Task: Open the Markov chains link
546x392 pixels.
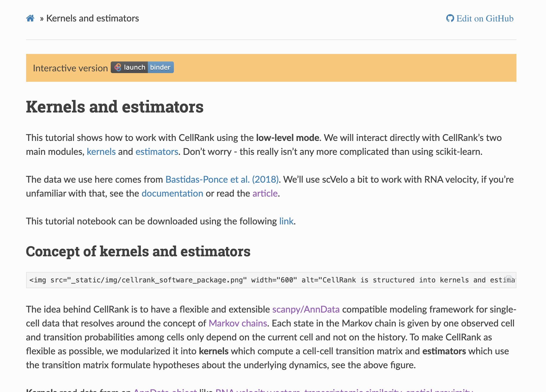Action: point(238,323)
